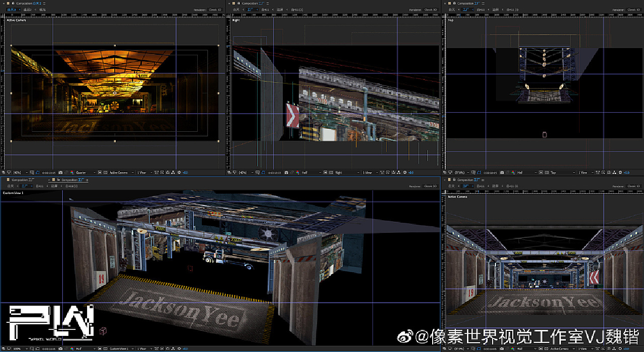Open Timeline icon in Top view panel
Viewport: 644px width, 352px height.
coord(608,172)
